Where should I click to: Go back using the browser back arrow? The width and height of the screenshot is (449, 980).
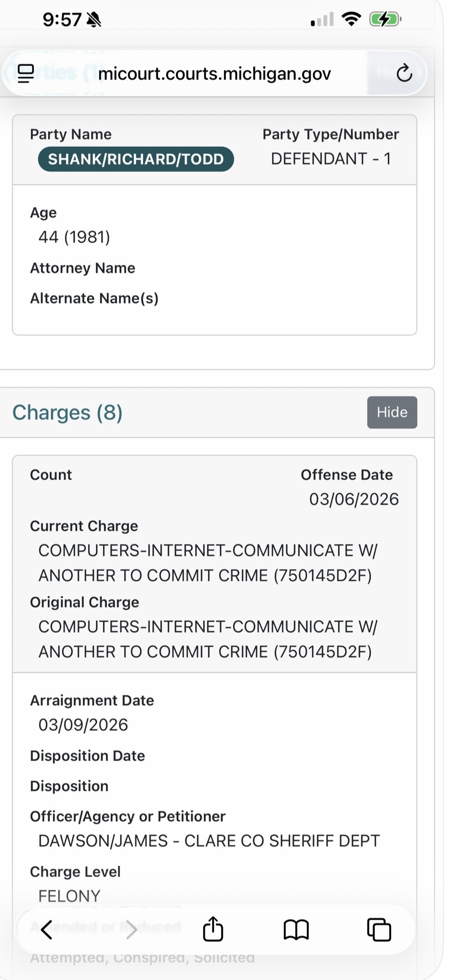coord(47,929)
